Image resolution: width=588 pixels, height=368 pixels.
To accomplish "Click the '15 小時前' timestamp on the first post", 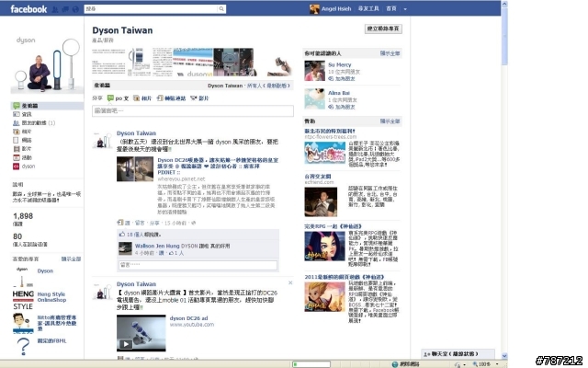I will click(x=175, y=223).
